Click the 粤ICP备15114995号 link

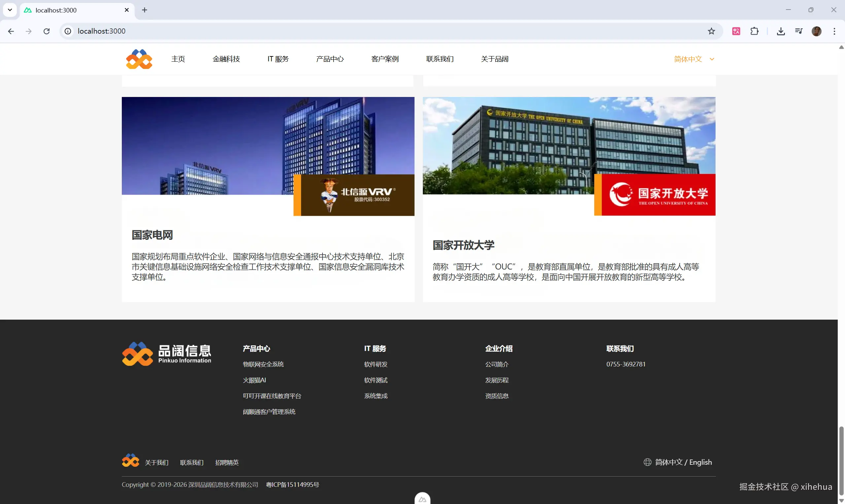tap(292, 485)
